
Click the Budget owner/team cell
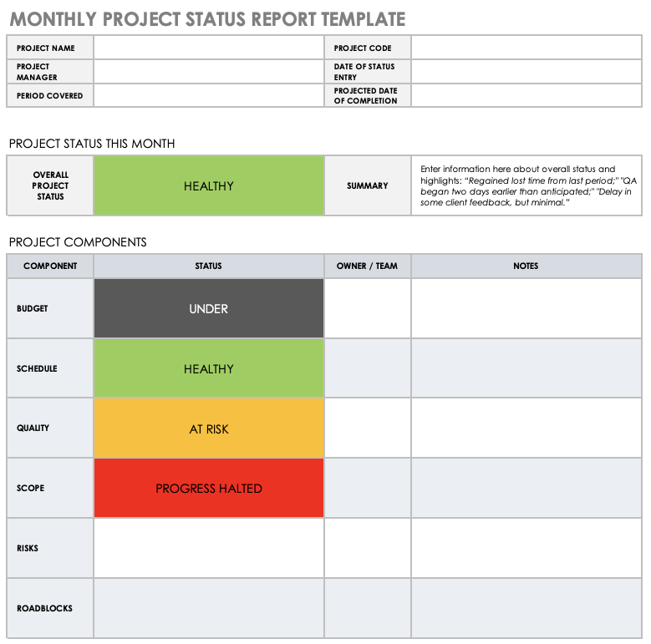point(367,308)
